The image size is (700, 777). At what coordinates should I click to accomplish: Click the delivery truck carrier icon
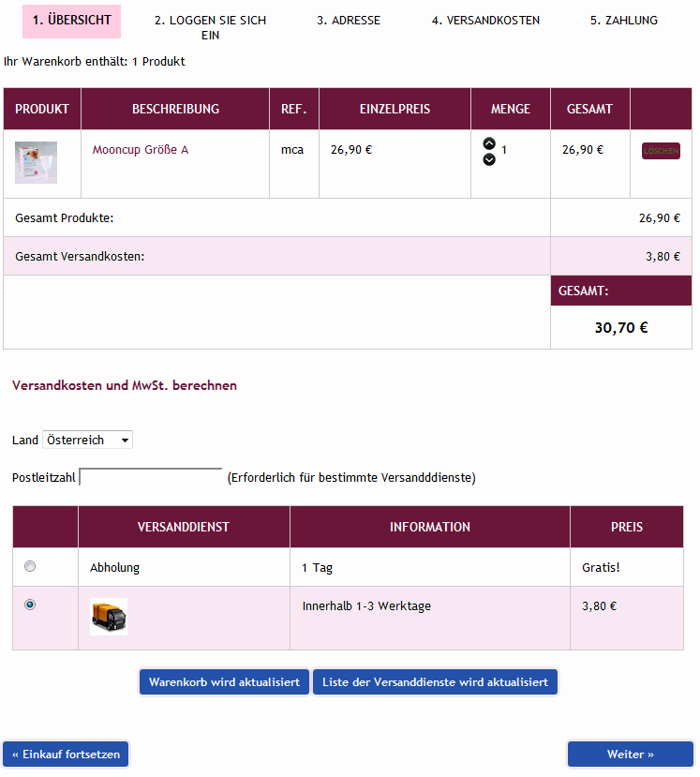[109, 616]
